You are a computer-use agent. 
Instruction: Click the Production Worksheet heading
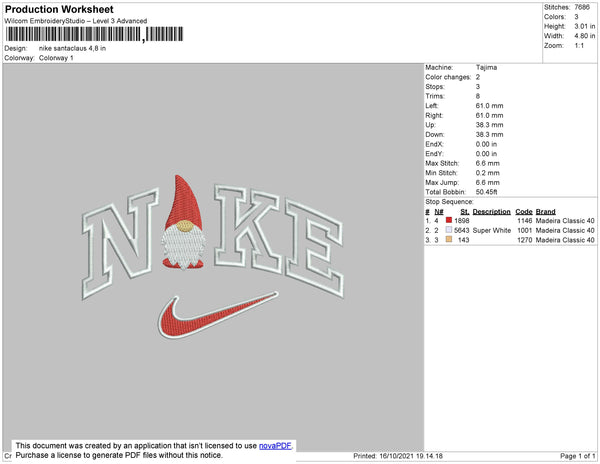point(59,10)
